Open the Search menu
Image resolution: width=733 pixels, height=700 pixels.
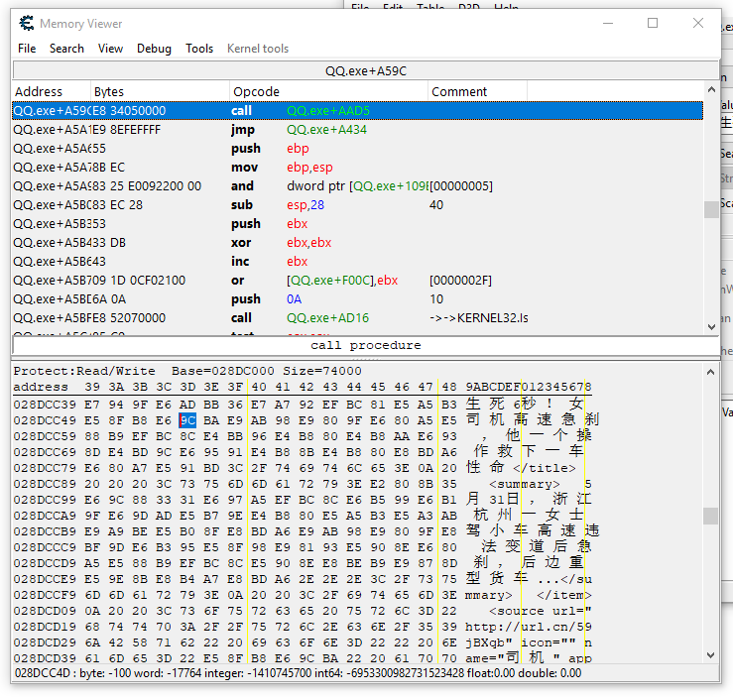[66, 49]
